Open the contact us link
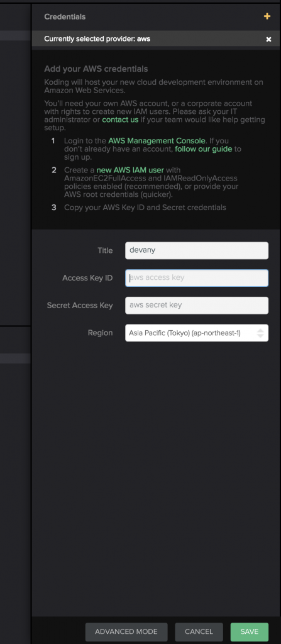The image size is (281, 644). (120, 120)
